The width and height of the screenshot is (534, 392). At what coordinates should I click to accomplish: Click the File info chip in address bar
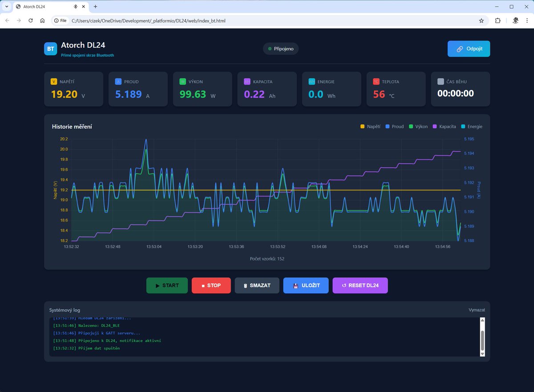tap(60, 20)
